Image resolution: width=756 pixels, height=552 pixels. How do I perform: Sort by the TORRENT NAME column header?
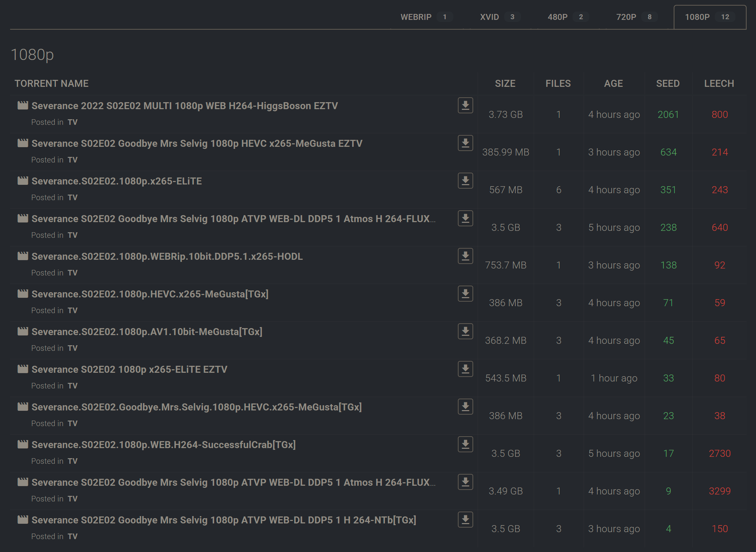point(52,83)
